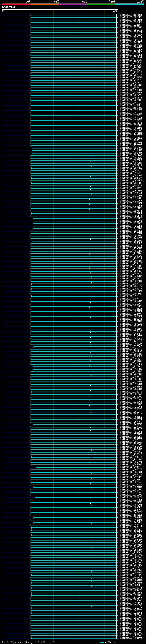Click the UniRef100_B9S7Y8 label
Viewport: 146px width, 644px height.
click(x=131, y=173)
